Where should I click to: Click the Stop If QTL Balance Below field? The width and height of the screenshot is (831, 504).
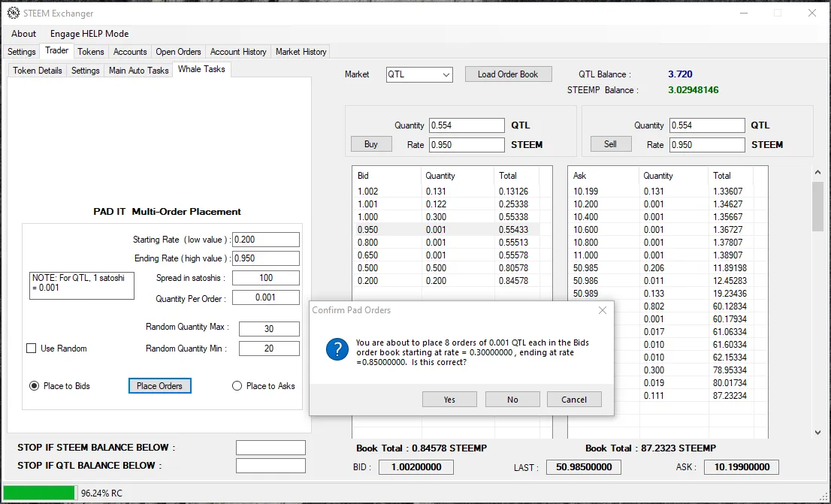tap(270, 466)
